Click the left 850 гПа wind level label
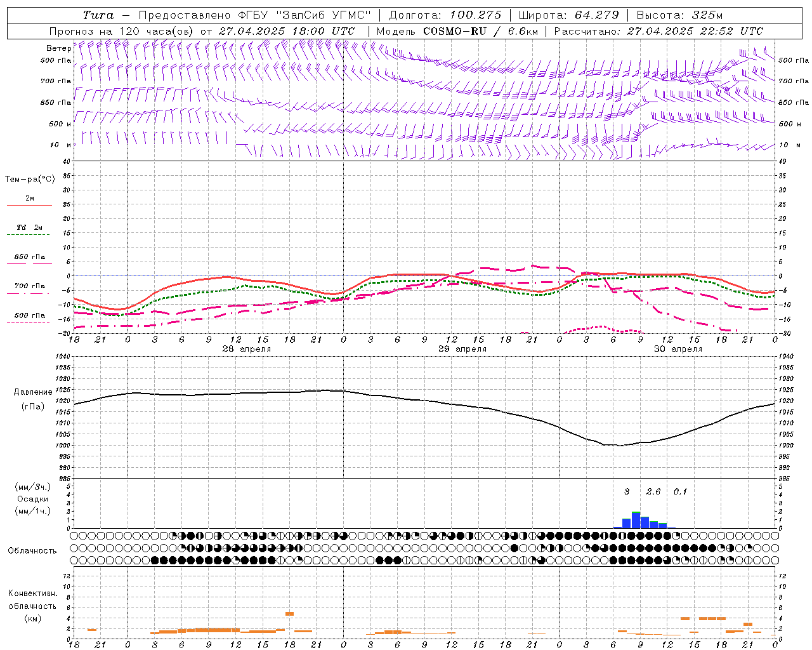Screen dimensions: 812x650 (56, 102)
